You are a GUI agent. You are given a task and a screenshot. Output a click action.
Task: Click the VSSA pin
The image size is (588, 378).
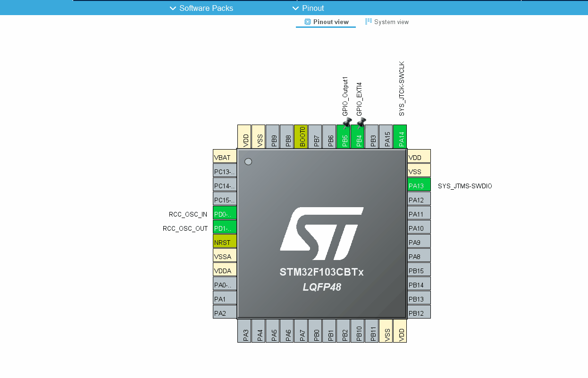[x=225, y=255]
